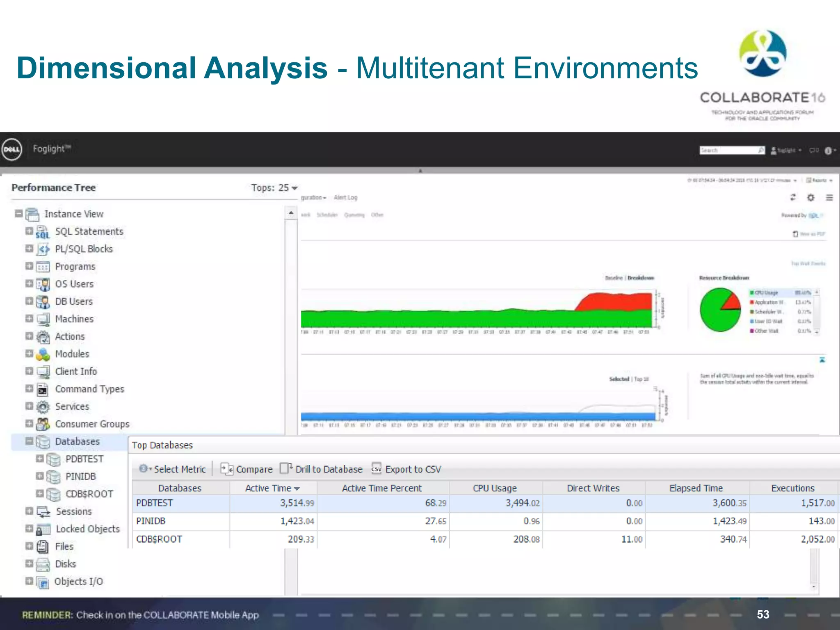Click Drill to Database button
The width and height of the screenshot is (840, 630).
point(321,469)
